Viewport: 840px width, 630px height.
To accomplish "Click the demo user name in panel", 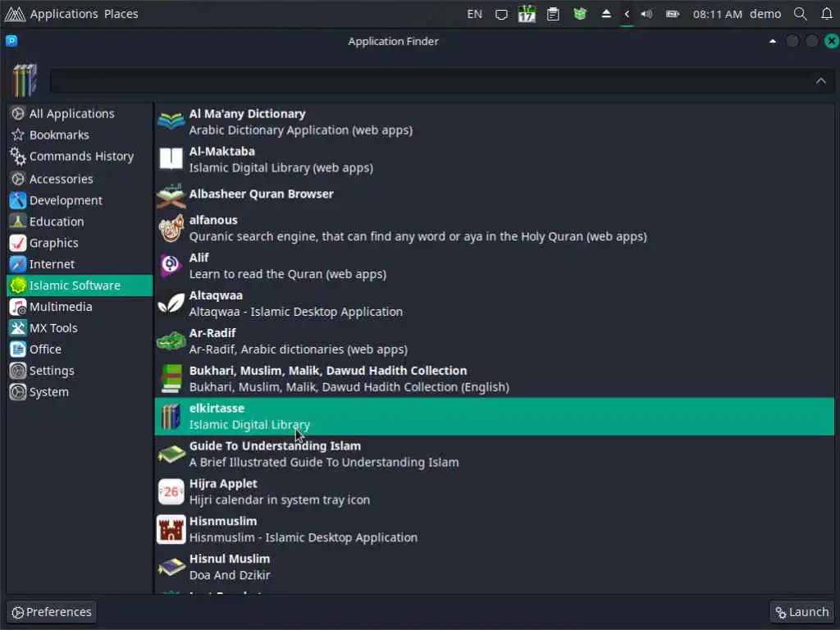I will click(x=765, y=14).
